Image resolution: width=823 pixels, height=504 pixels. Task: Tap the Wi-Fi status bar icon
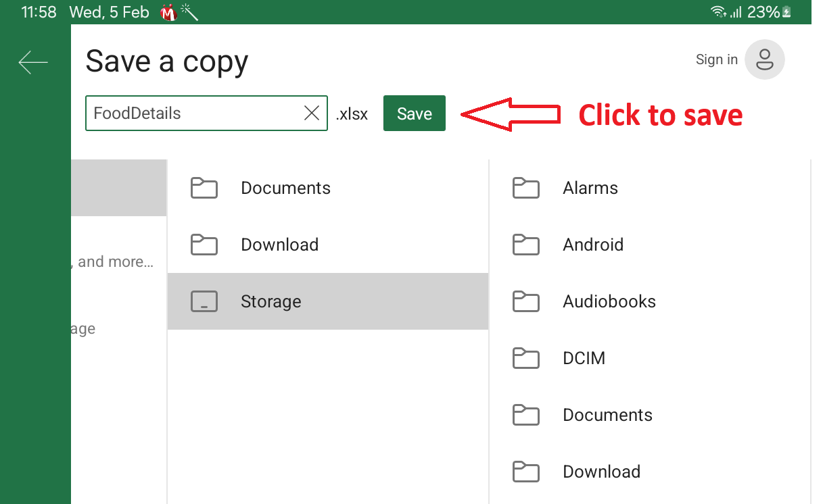[x=718, y=12]
